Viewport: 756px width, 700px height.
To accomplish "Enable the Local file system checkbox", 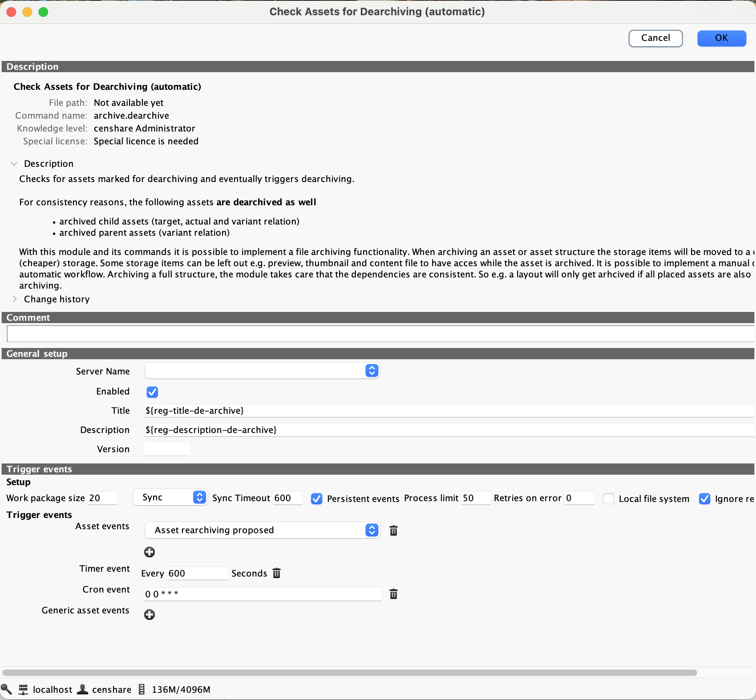I will 608,498.
